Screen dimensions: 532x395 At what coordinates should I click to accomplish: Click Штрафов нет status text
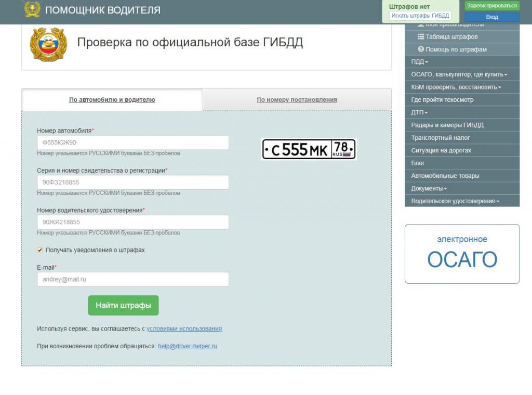[x=409, y=6]
